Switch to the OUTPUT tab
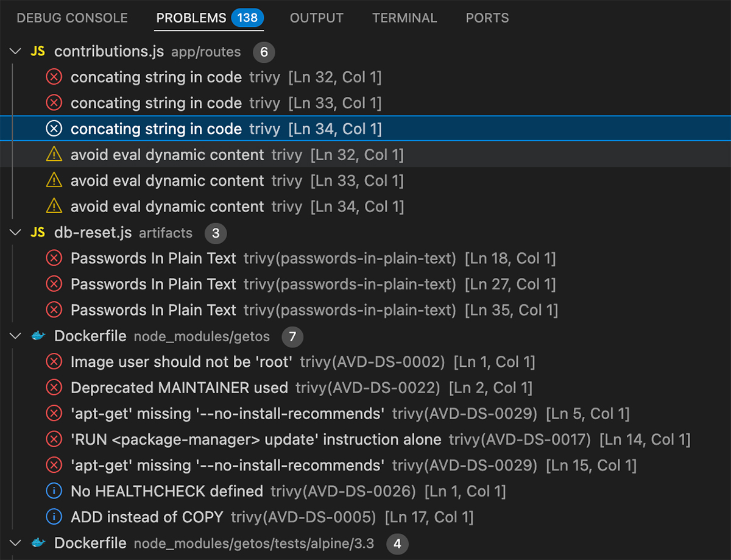This screenshot has width=731, height=560. coord(316,18)
